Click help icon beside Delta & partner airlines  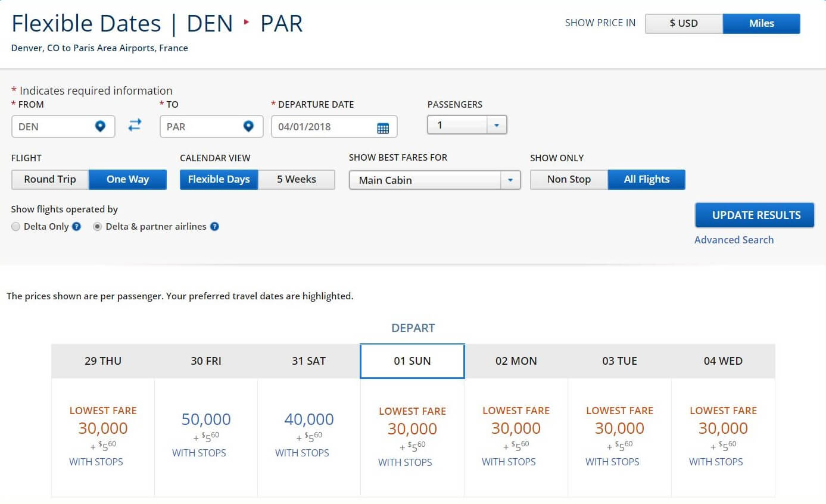coord(214,227)
